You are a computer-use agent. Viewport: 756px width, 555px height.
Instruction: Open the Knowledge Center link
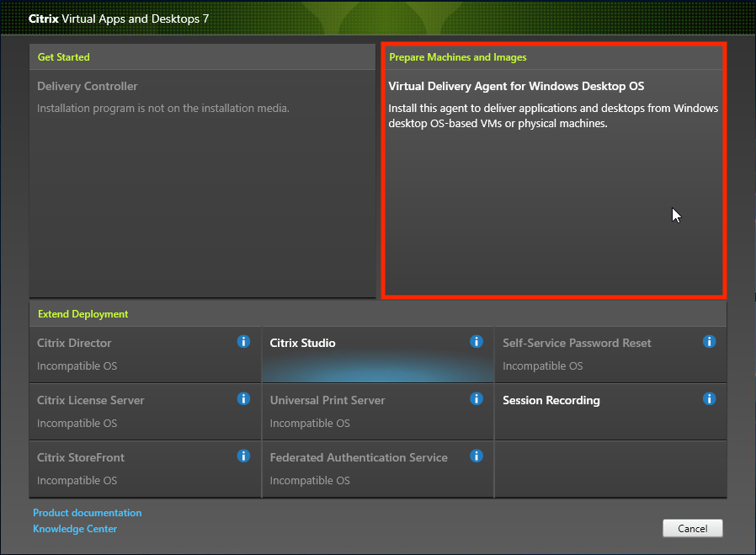74,528
